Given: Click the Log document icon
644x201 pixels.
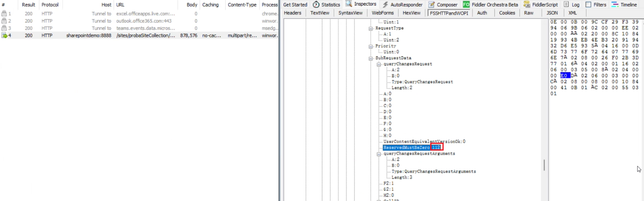Looking at the screenshot, I should click(566, 4).
